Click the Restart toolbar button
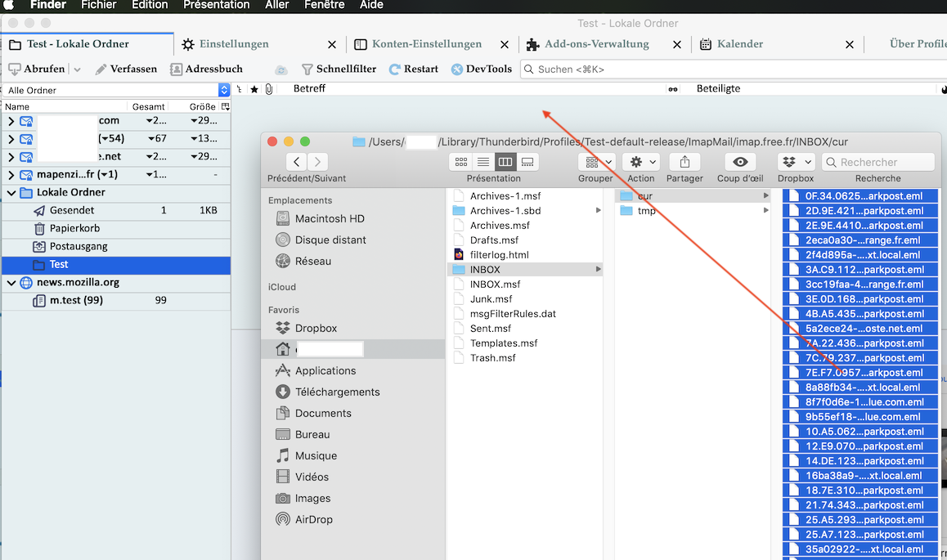 pos(414,69)
